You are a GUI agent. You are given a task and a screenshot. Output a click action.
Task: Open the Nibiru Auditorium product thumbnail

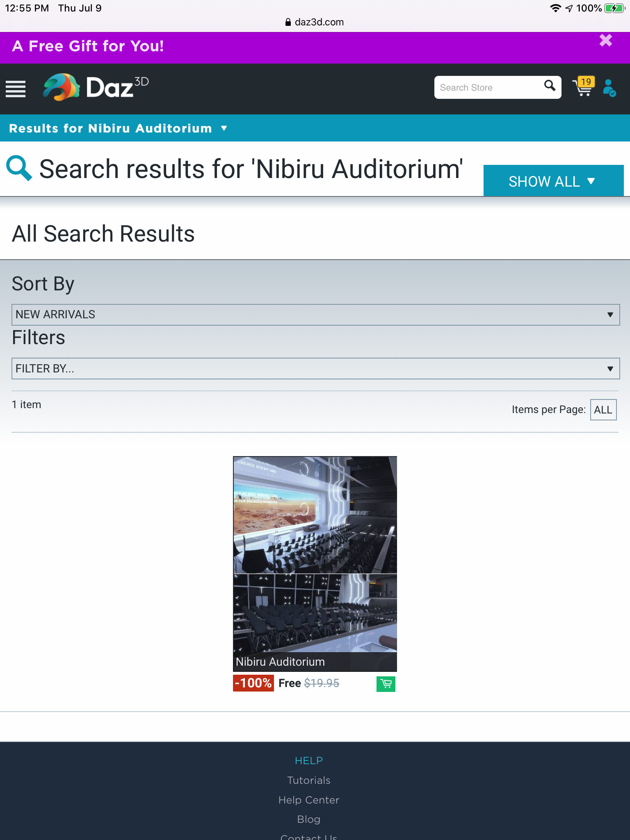315,554
